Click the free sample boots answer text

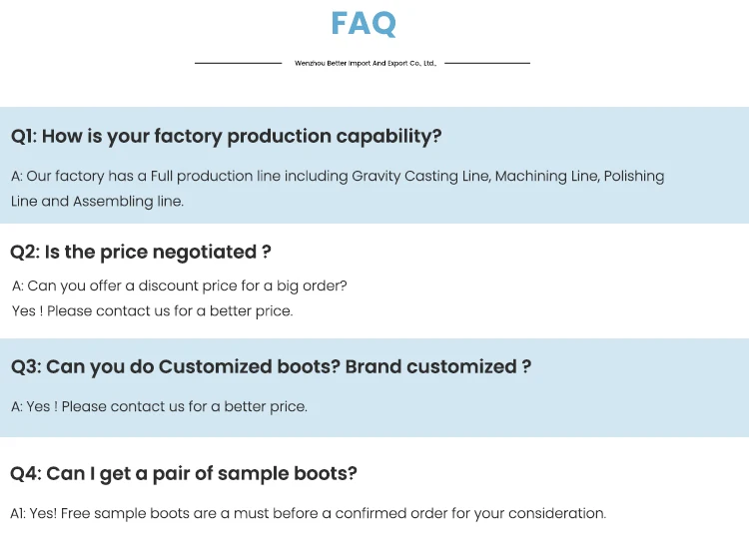click(308, 513)
